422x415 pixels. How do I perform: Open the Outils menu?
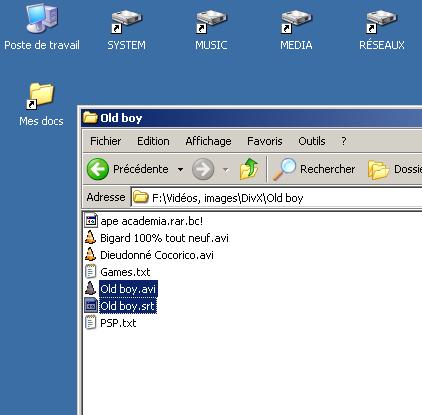pyautogui.click(x=312, y=141)
